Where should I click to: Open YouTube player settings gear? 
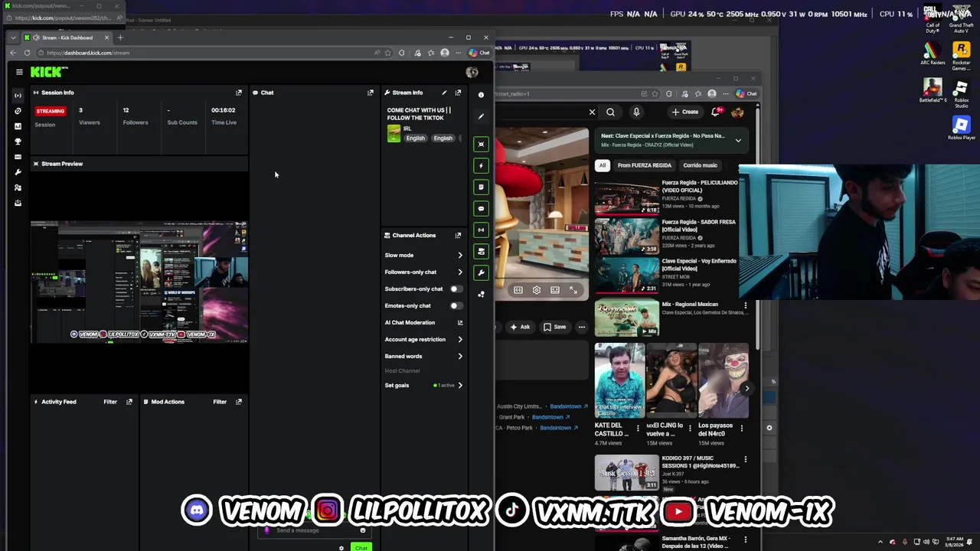pyautogui.click(x=537, y=290)
